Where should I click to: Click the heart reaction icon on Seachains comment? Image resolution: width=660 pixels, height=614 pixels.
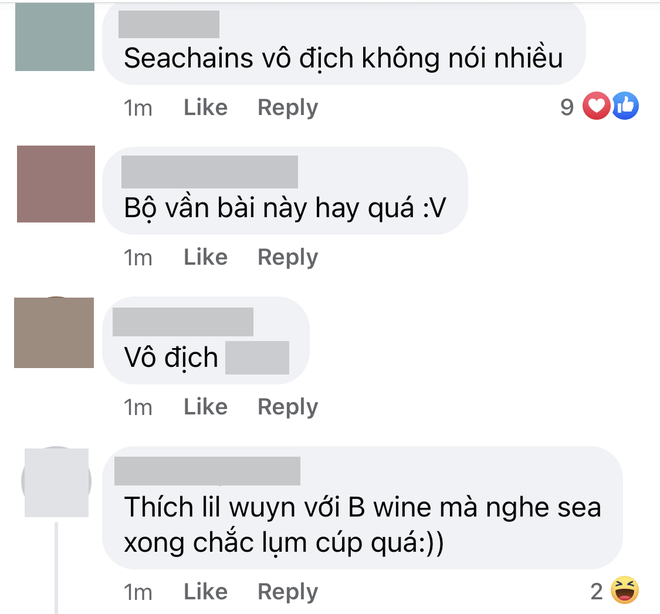point(596,106)
